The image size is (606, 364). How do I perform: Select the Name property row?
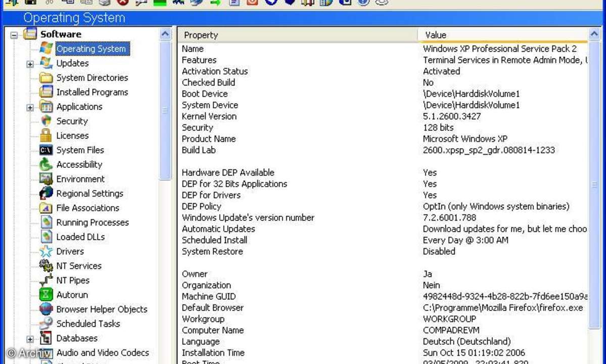coord(383,49)
